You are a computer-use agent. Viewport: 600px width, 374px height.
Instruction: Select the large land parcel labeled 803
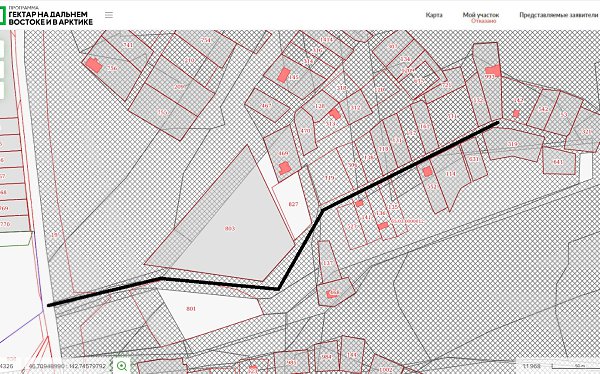point(230,229)
